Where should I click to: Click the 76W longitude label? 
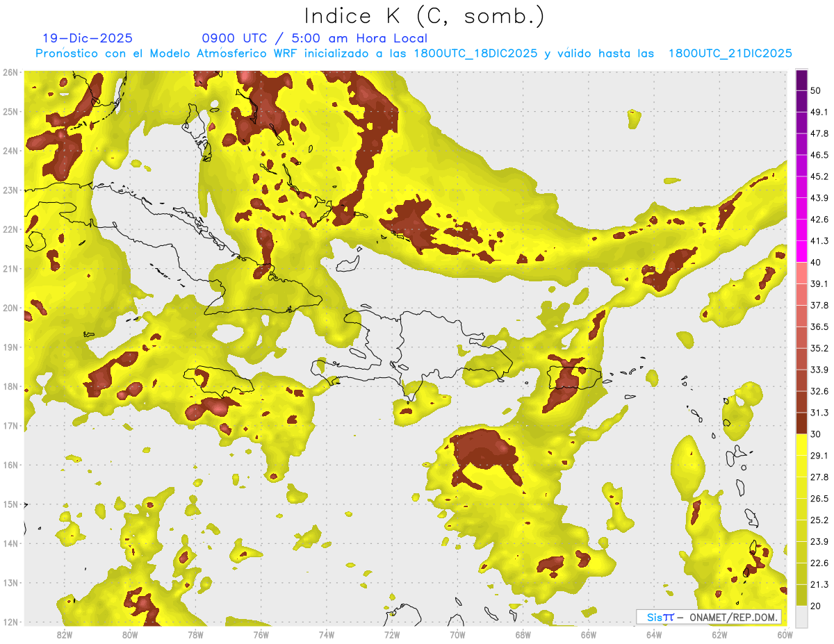[261, 634]
